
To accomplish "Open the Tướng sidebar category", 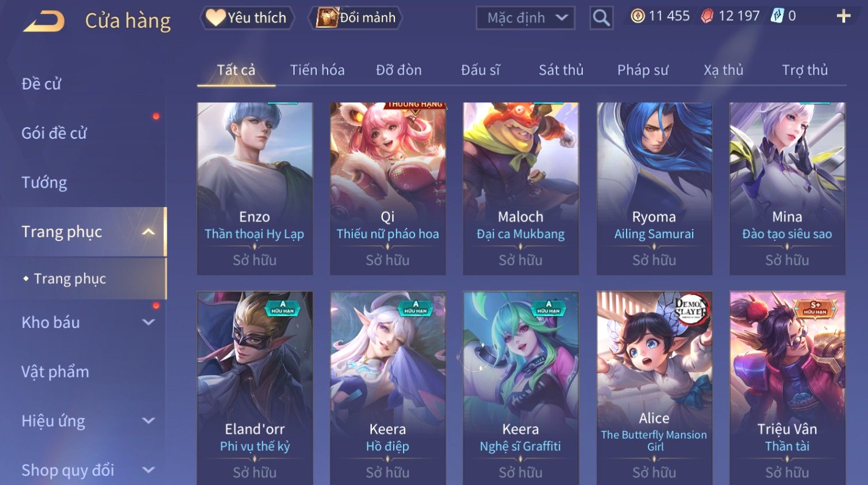I will pos(44,183).
